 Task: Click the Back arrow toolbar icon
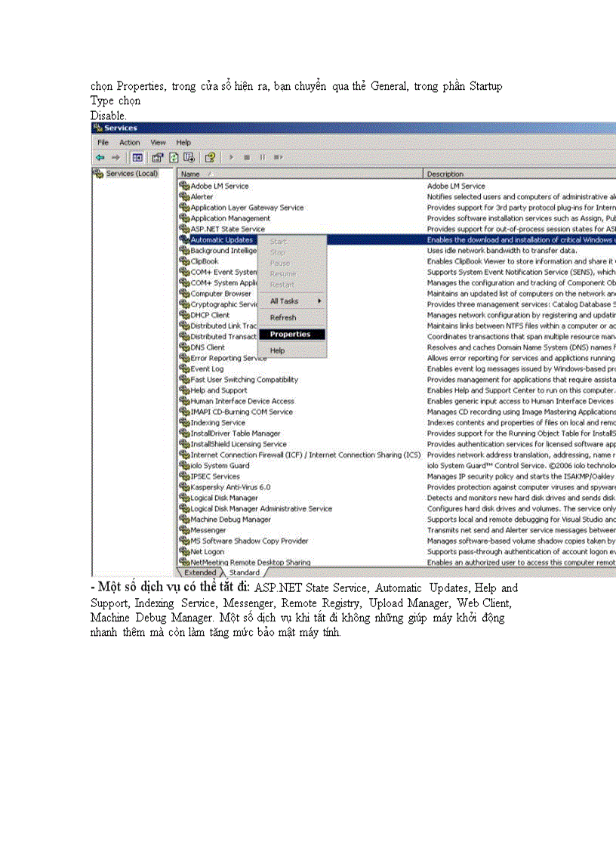(100, 157)
